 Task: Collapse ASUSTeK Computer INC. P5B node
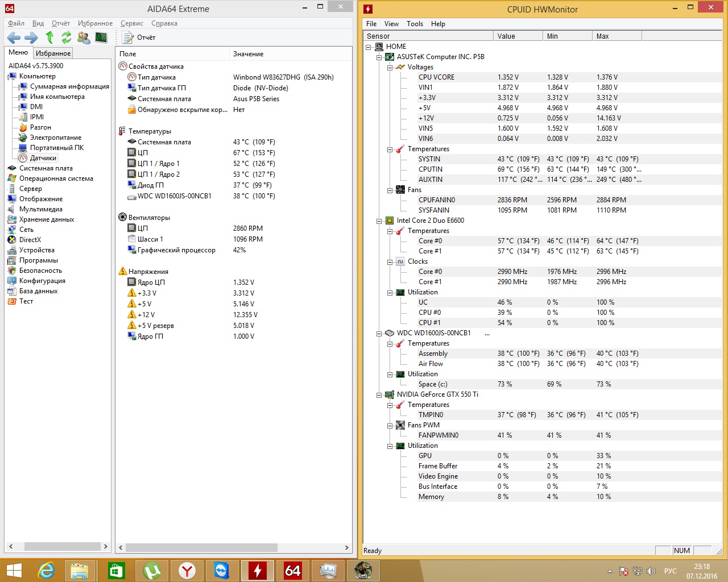(x=379, y=57)
